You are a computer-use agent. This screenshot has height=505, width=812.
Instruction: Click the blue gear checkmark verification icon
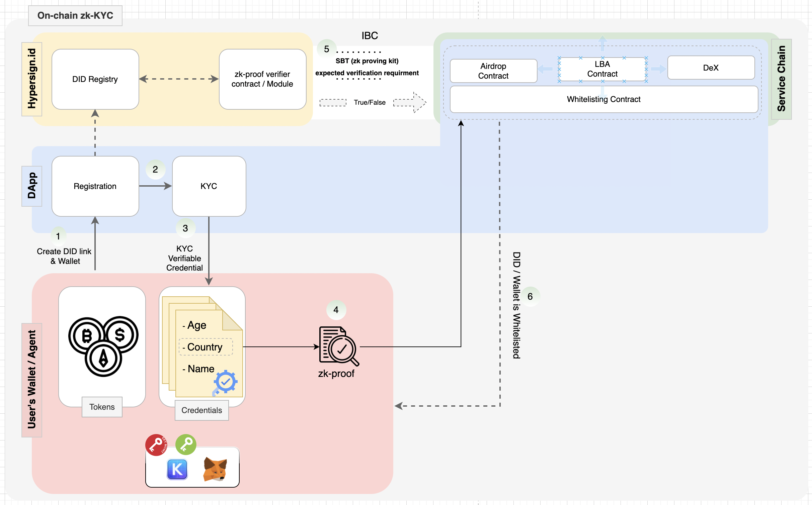click(x=226, y=382)
